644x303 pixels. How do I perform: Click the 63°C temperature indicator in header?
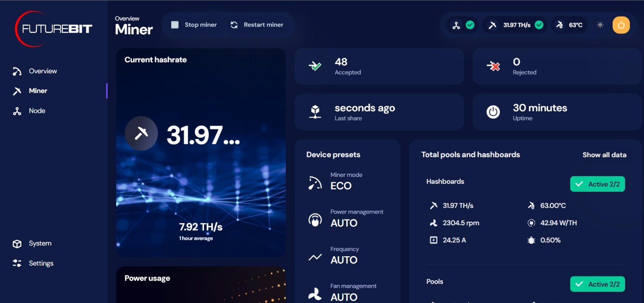click(570, 25)
